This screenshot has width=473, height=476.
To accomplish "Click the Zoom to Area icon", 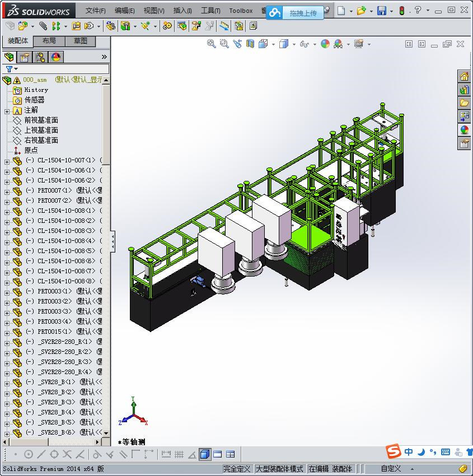I will coord(224,44).
